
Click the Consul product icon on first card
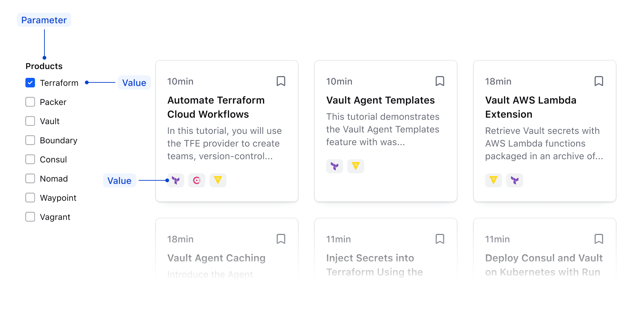[x=197, y=180]
